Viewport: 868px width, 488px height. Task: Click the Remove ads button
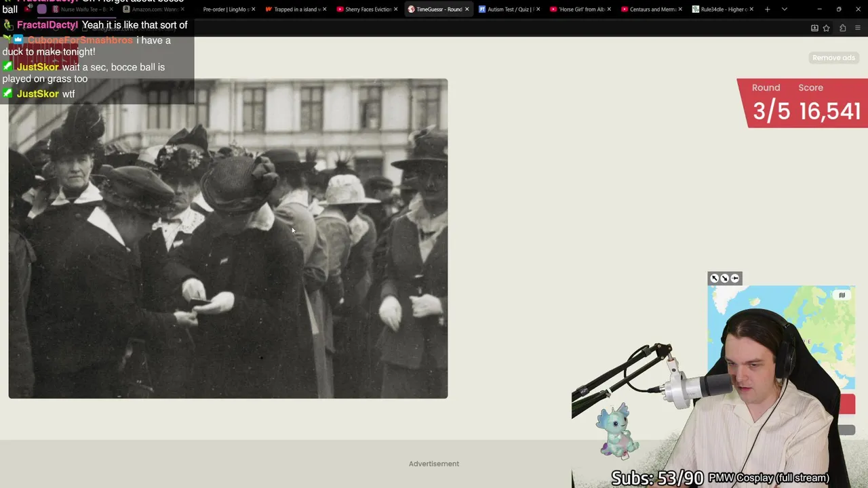[833, 58]
